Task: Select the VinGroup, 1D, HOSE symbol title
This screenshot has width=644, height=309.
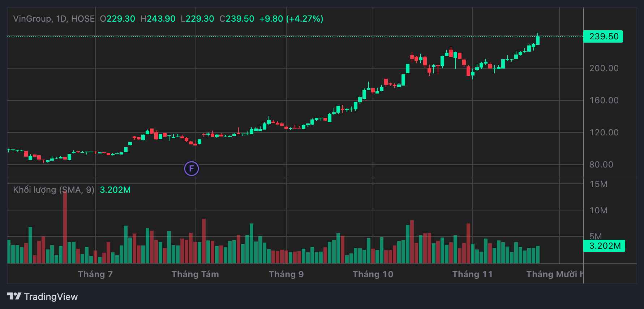Action: (x=54, y=19)
